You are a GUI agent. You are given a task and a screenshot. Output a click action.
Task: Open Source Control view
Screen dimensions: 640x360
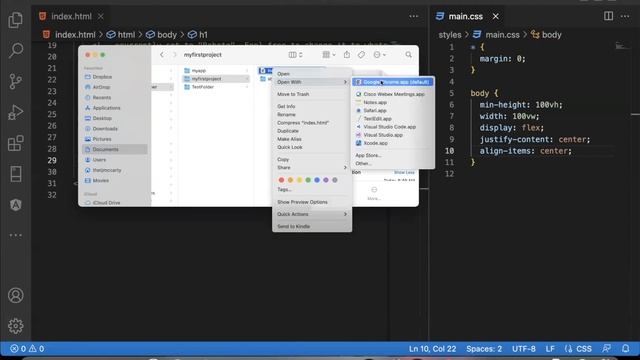(16, 81)
